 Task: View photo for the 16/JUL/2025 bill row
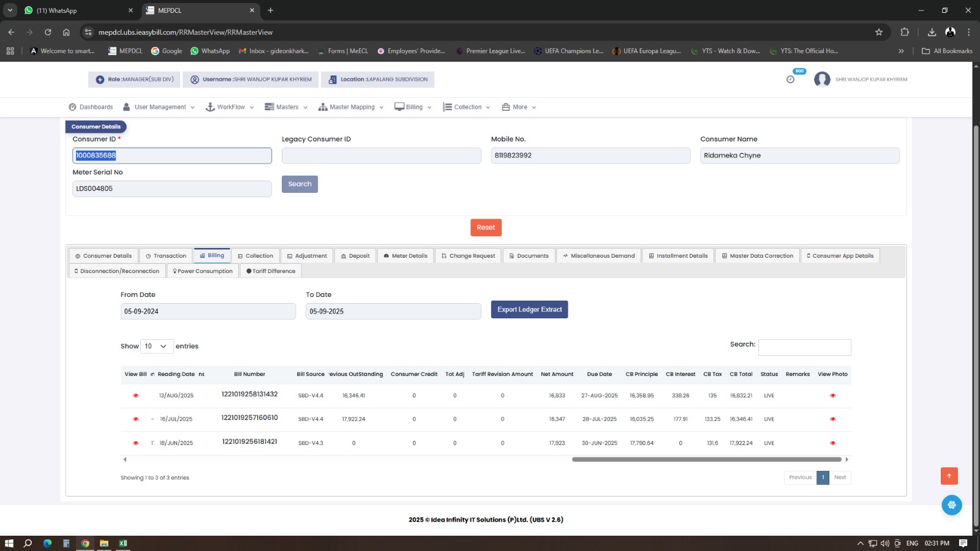(832, 419)
